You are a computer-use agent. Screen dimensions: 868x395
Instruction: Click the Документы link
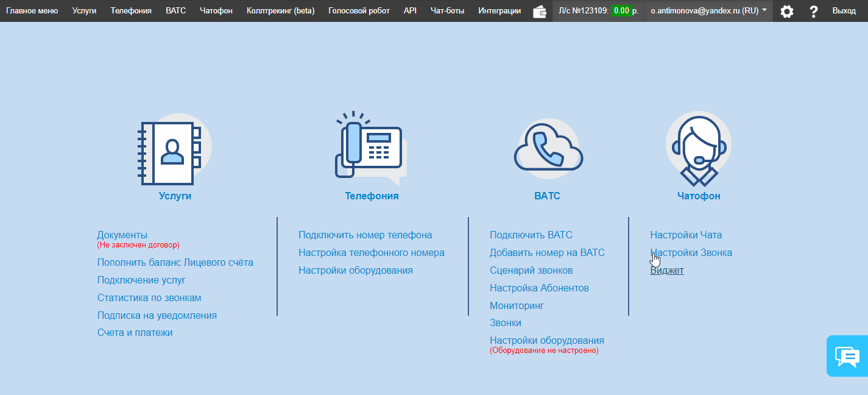[x=122, y=235]
